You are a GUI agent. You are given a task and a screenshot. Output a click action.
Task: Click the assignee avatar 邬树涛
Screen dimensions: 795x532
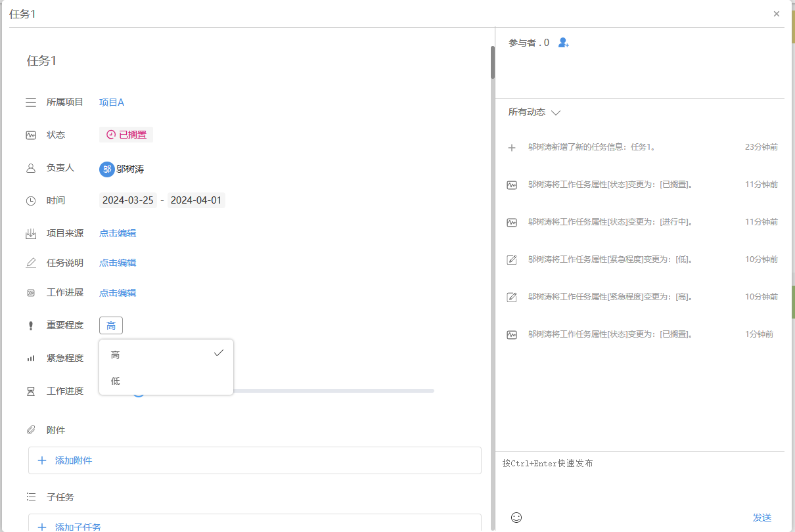106,169
